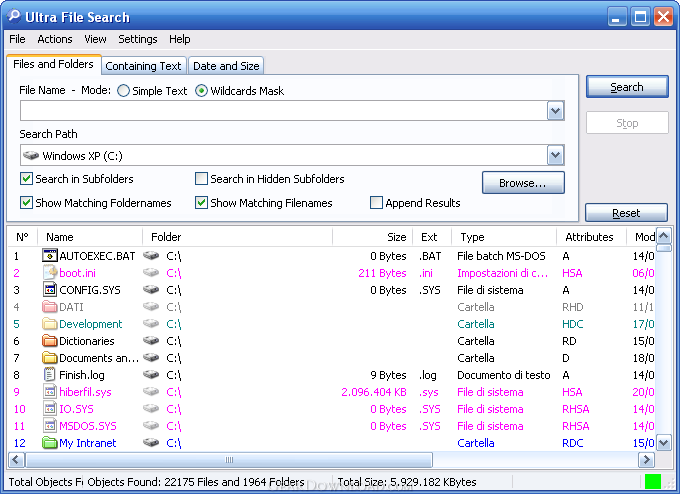Open the Search Path dropdown arrow

click(x=556, y=155)
